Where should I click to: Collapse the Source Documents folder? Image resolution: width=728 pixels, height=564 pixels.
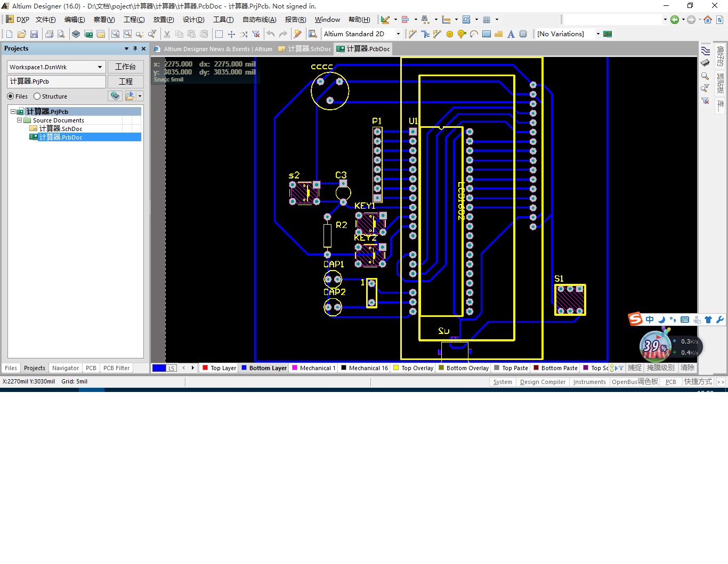pos(19,120)
